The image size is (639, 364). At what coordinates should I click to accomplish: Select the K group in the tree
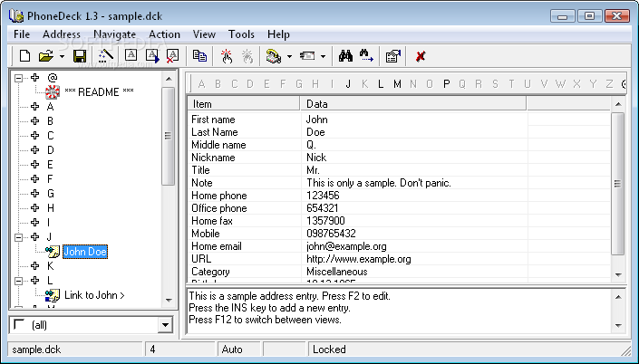pyautogui.click(x=50, y=266)
